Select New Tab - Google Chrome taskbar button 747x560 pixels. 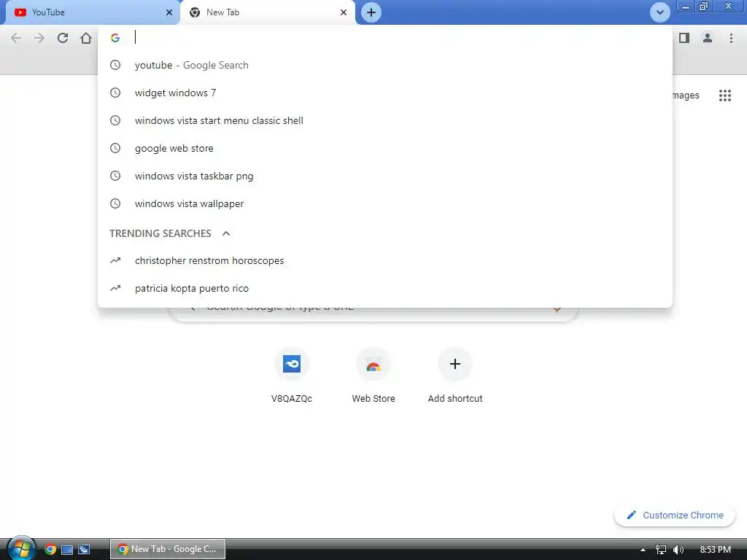[x=168, y=549]
